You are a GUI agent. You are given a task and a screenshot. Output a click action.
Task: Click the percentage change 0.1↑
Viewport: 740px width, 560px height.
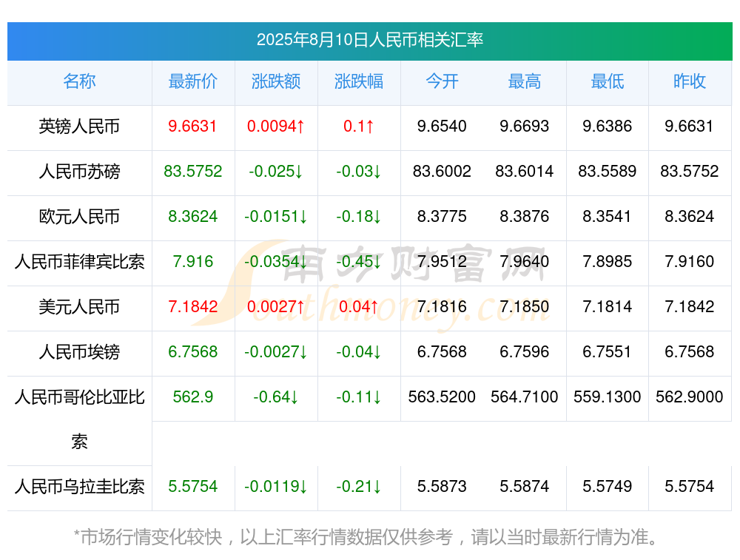tap(359, 126)
